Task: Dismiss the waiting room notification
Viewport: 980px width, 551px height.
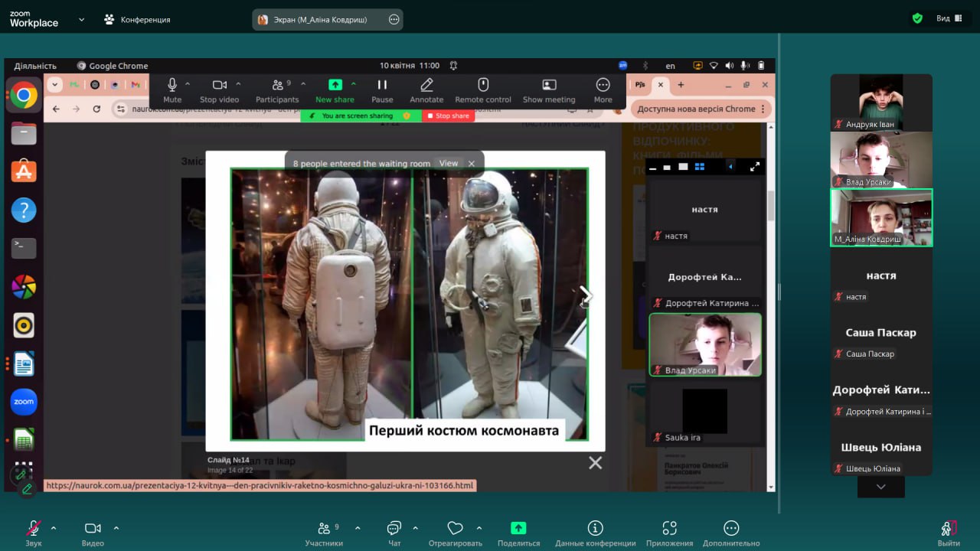Action: click(472, 163)
